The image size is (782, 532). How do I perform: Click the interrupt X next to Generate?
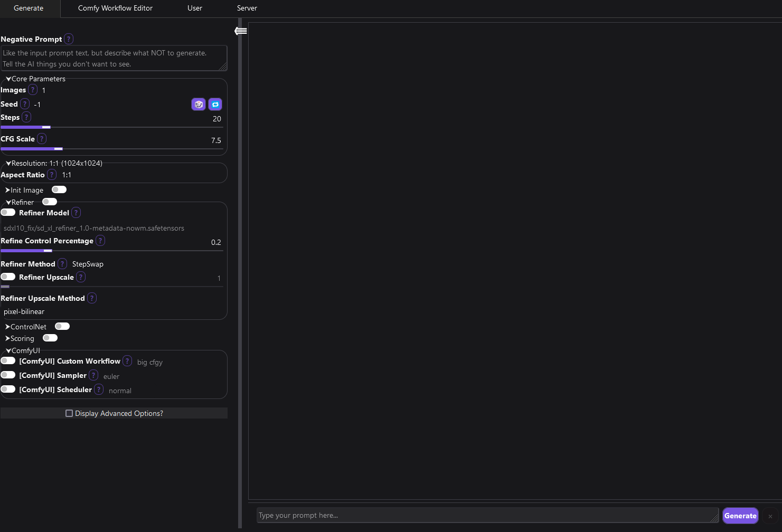pos(770,516)
